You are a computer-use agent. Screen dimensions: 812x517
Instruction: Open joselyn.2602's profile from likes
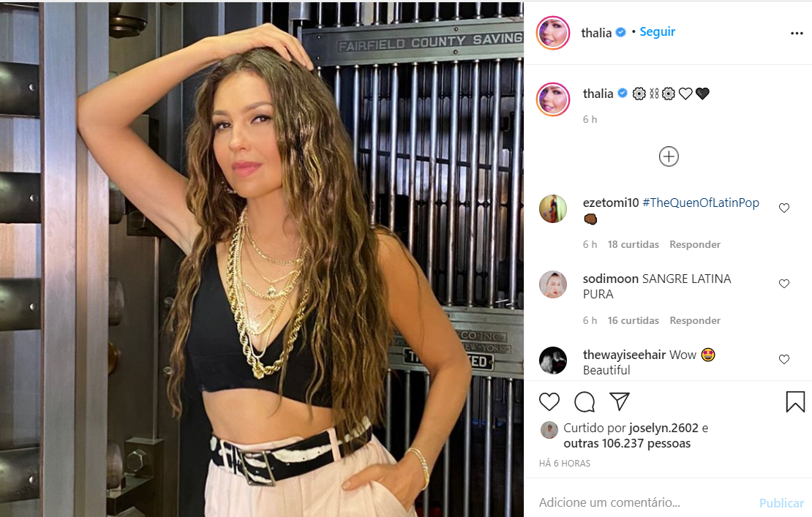point(664,428)
